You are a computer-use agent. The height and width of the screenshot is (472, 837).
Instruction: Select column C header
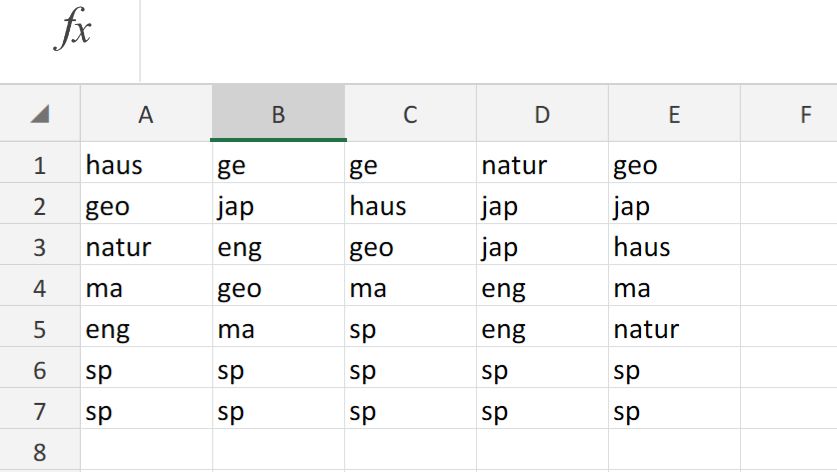(x=410, y=113)
